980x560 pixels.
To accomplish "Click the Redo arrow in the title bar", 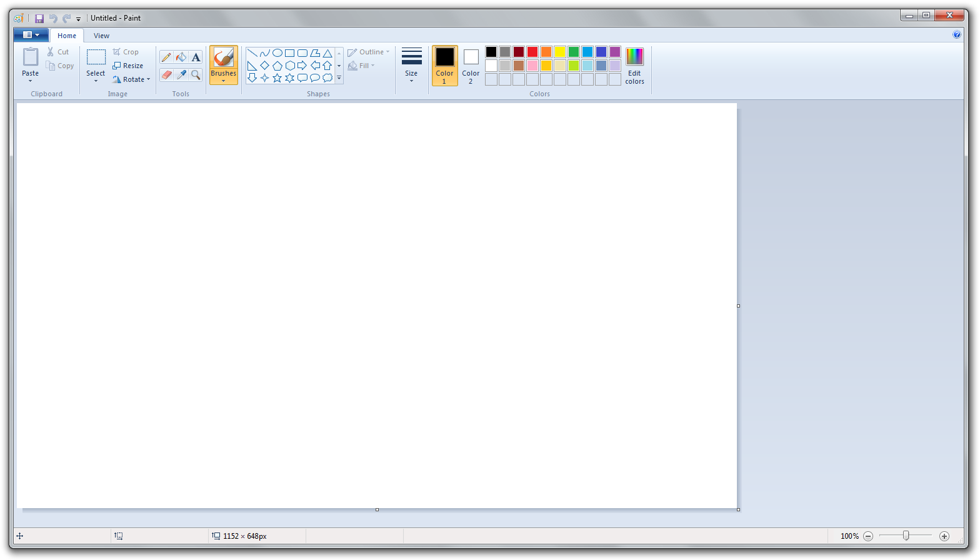I will (66, 19).
